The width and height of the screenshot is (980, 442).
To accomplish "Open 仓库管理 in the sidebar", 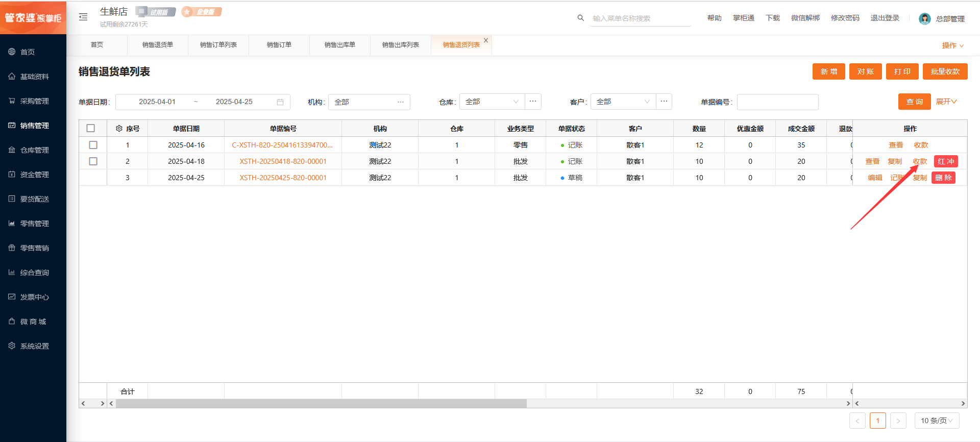I will pos(34,150).
